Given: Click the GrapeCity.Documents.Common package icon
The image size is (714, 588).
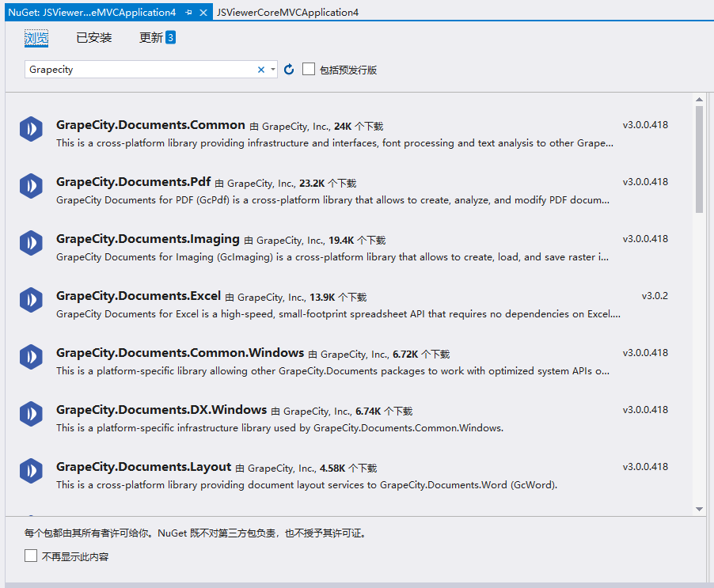Looking at the screenshot, I should [x=31, y=129].
